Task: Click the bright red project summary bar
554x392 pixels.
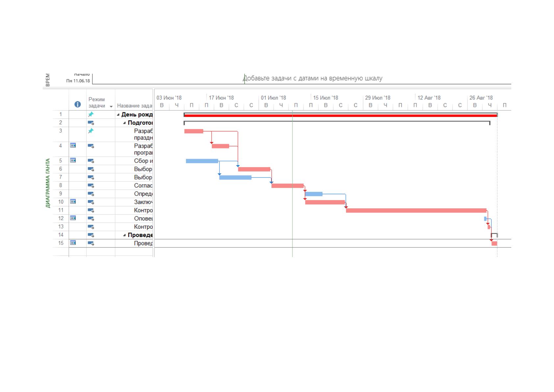Action: [x=340, y=116]
